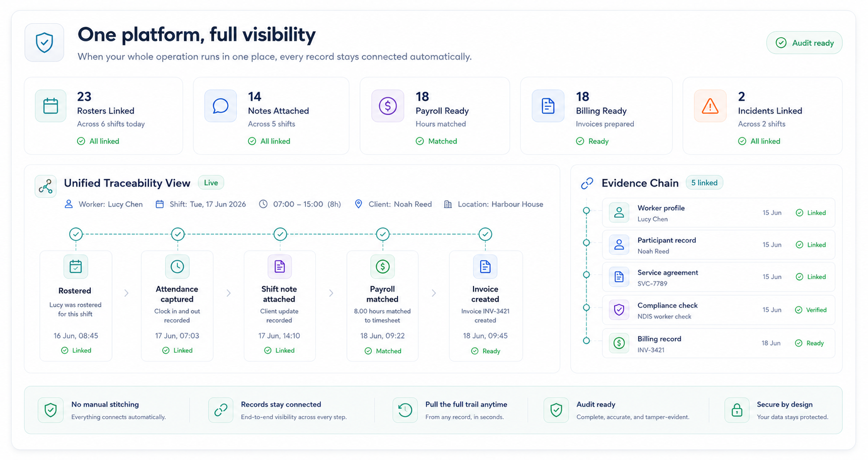
Task: Click the Billing record dollar icon
Action: [x=619, y=343]
